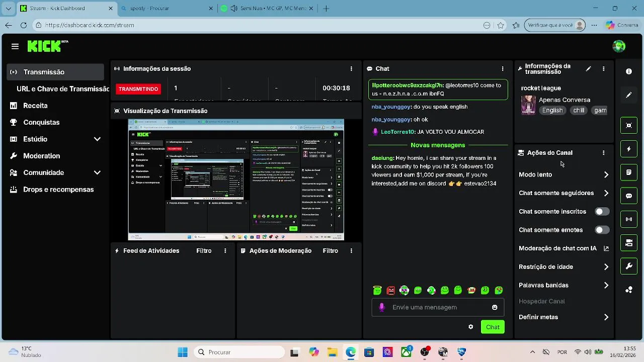
Task: Insert the red-cap emote
Action: click(471, 290)
